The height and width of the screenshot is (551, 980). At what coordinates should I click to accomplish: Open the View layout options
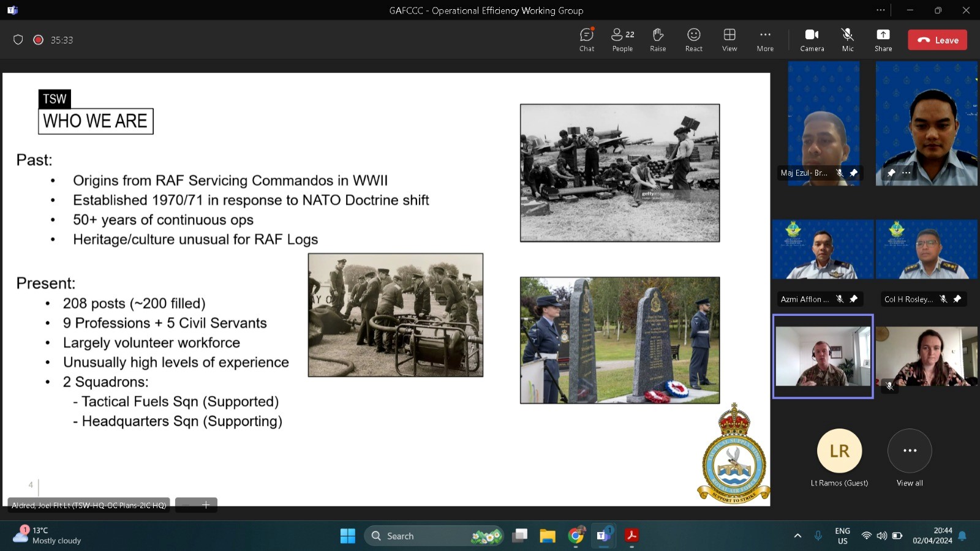point(729,40)
